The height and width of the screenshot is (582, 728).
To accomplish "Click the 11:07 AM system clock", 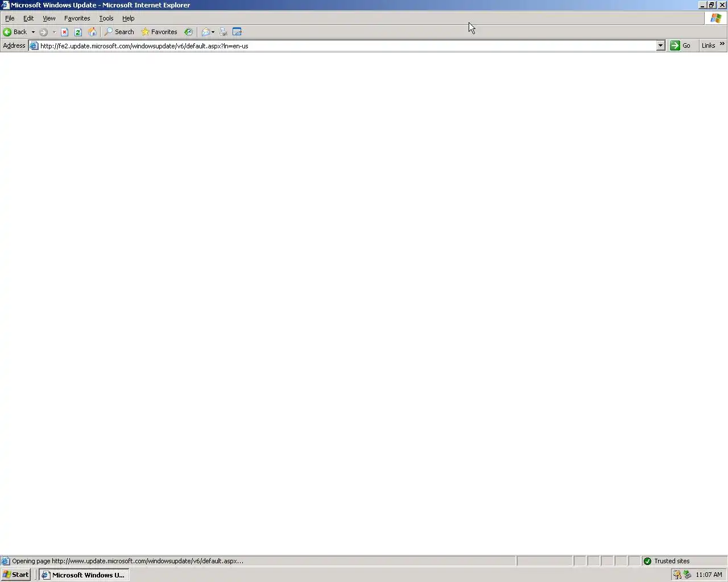I will click(709, 575).
